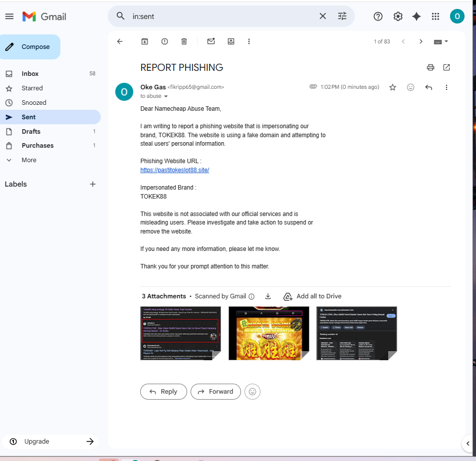
Task: Clear the search with the X icon
Action: 323,16
